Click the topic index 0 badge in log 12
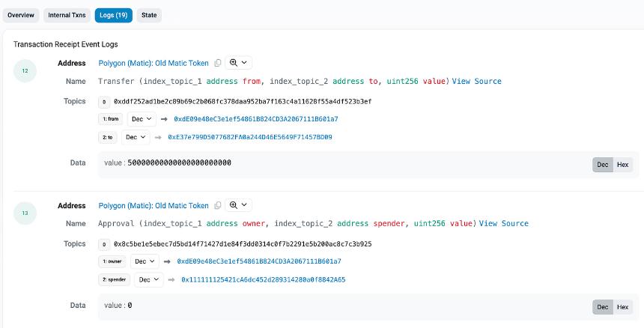Screen dimensions: 644x328 coord(104,102)
